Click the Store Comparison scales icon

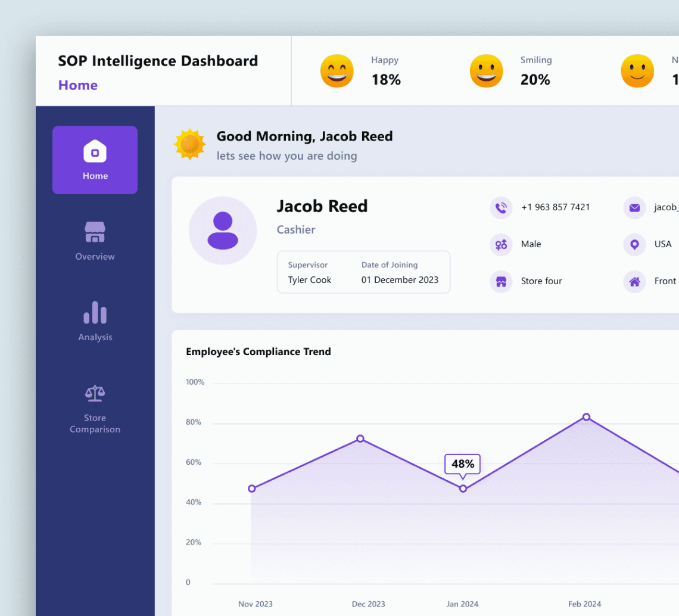95,393
